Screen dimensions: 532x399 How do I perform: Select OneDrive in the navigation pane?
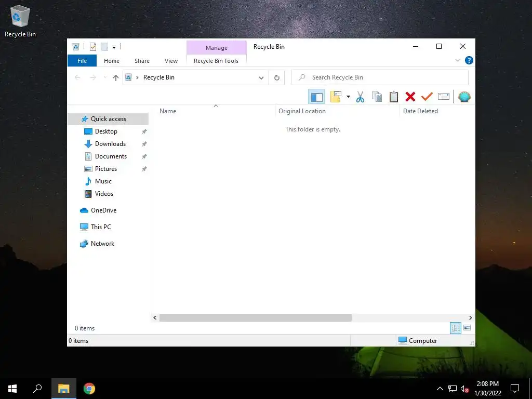[103, 210]
